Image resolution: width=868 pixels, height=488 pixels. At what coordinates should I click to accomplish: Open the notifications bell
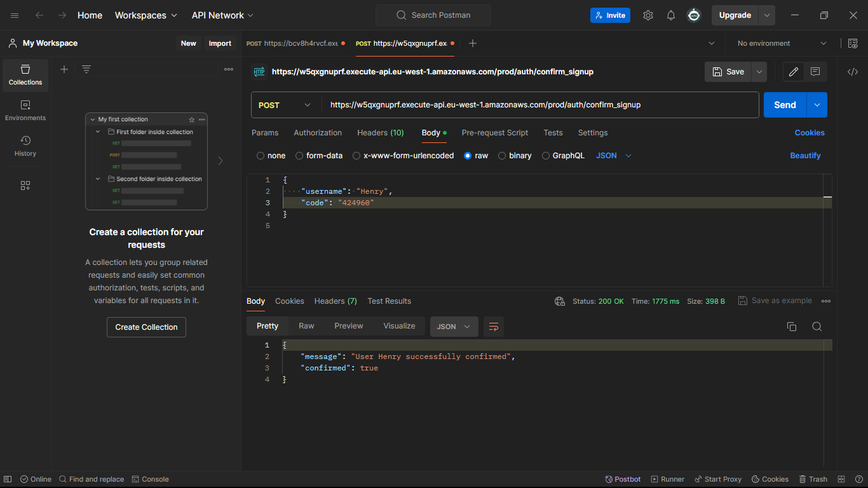point(671,15)
